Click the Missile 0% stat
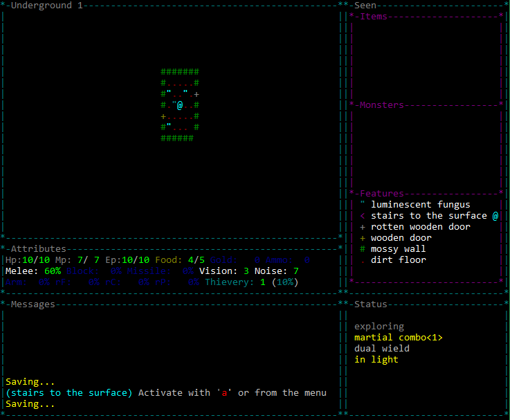This screenshot has height=420, width=510. (161, 271)
